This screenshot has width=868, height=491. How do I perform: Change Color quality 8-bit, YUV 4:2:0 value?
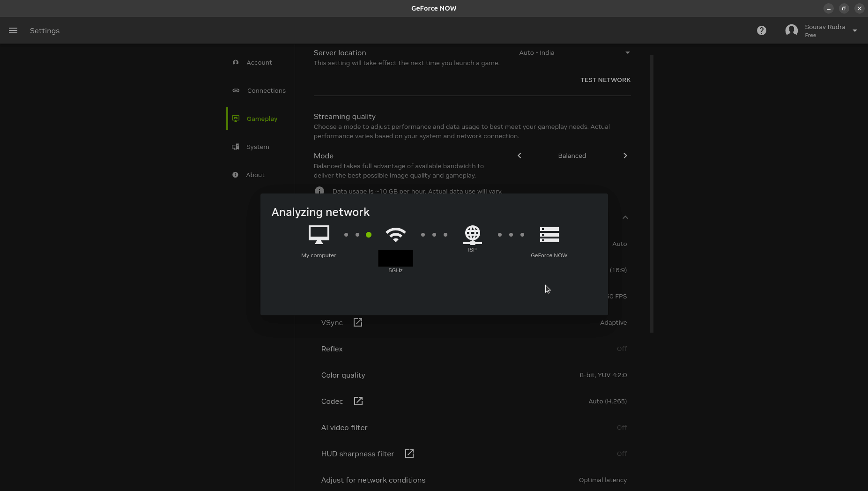point(603,375)
